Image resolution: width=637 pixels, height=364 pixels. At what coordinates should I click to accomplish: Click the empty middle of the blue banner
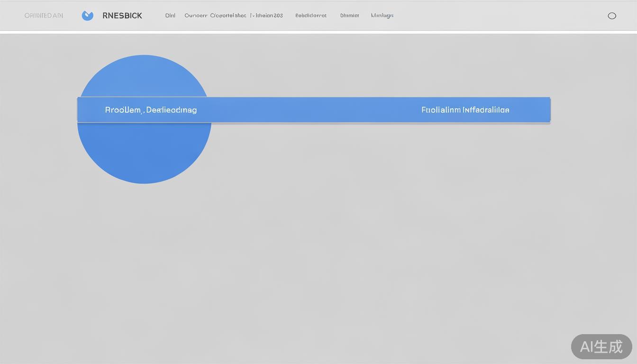pos(308,110)
